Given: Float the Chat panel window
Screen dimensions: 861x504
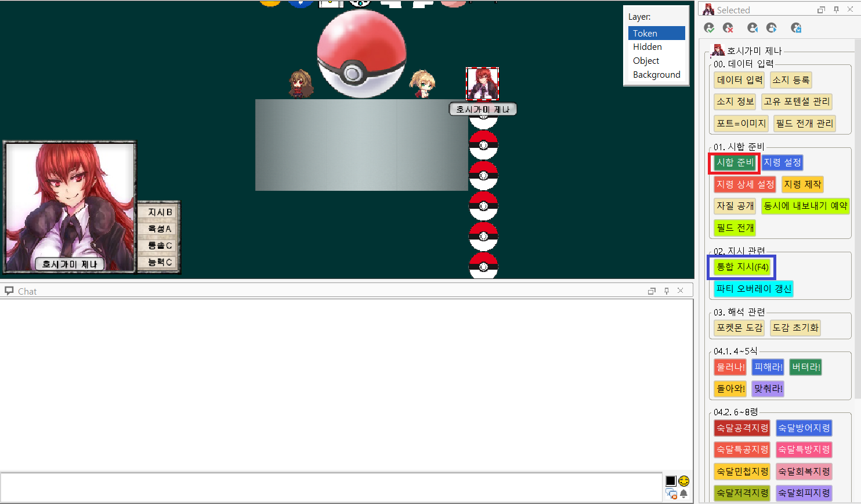Looking at the screenshot, I should point(652,291).
